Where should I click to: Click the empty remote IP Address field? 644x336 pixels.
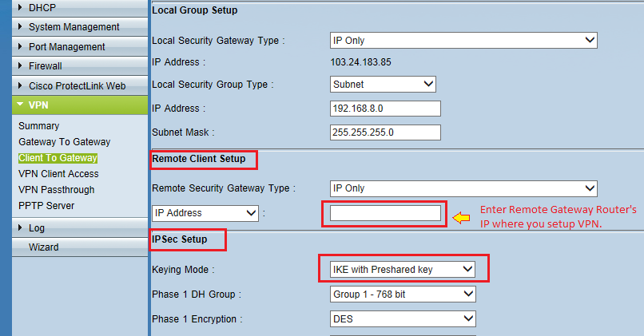[x=385, y=213]
